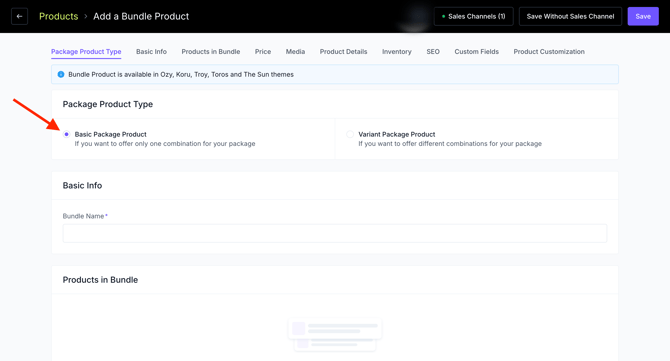Focus the Bundle Name input field
The width and height of the screenshot is (670, 361).
click(x=335, y=233)
